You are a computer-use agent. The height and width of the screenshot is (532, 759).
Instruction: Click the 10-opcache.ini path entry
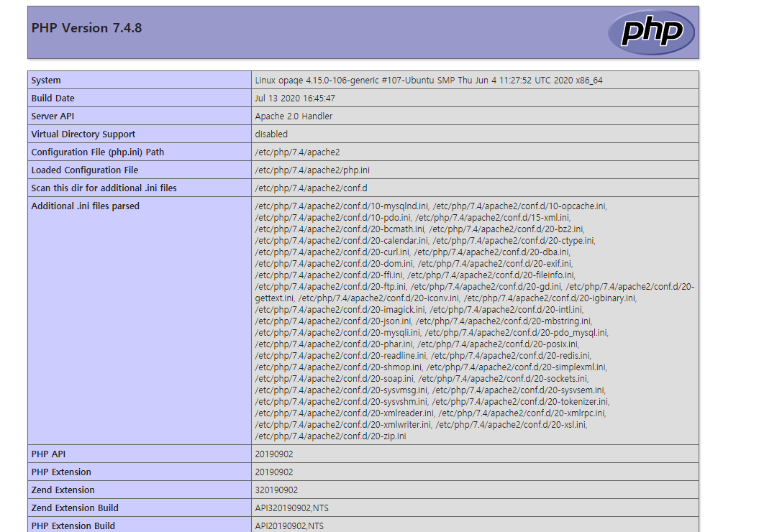[x=519, y=206]
